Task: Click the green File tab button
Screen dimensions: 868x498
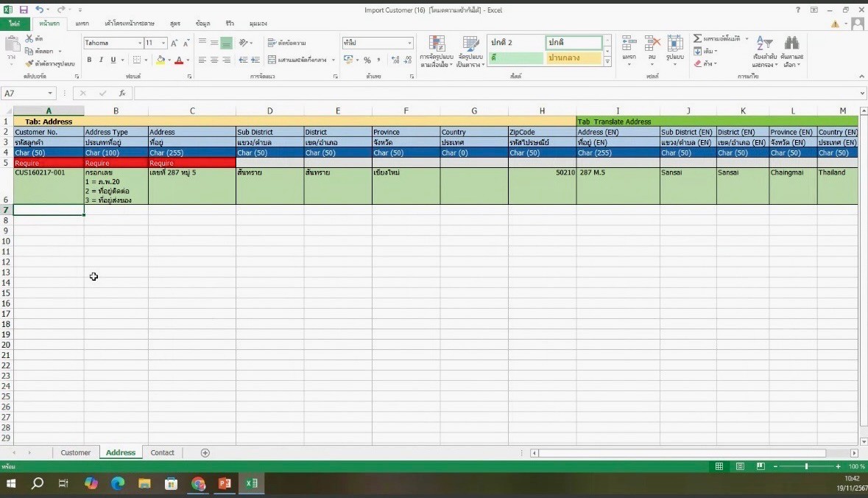Action: tap(14, 24)
